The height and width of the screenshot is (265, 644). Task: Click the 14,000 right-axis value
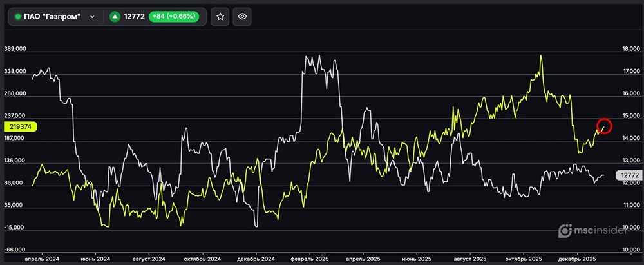pyautogui.click(x=632, y=139)
